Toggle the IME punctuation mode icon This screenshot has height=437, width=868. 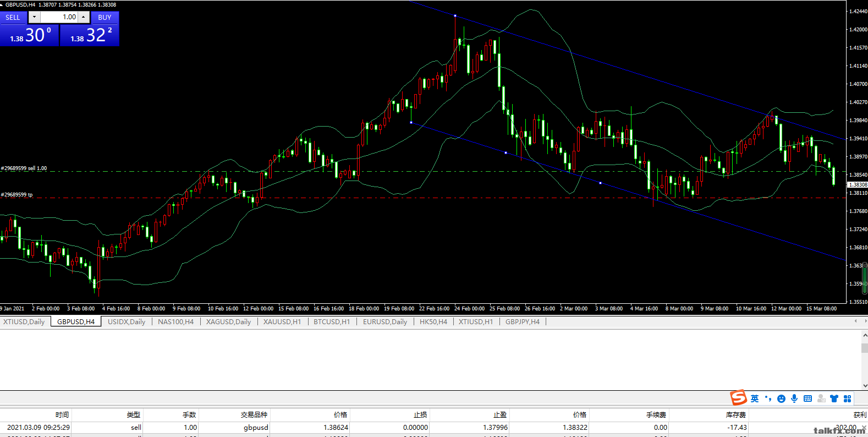(768, 398)
